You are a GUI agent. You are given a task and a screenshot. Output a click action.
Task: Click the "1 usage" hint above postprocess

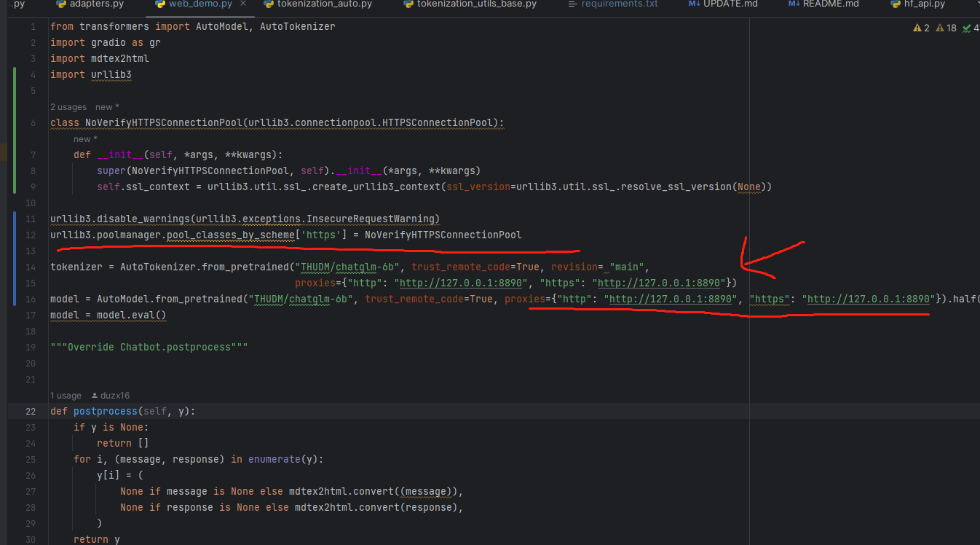(66, 396)
